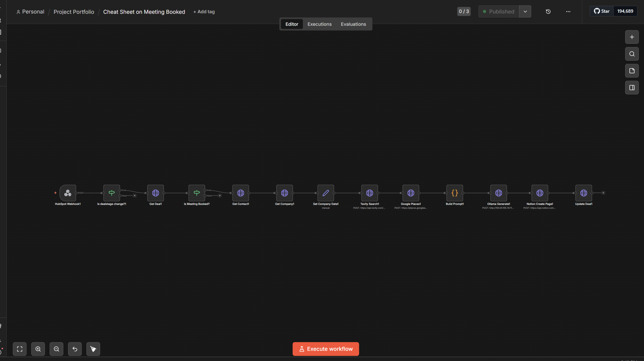Image resolution: width=644 pixels, height=361 pixels.
Task: Open the Set Company Data1 edit node
Action: [x=326, y=193]
